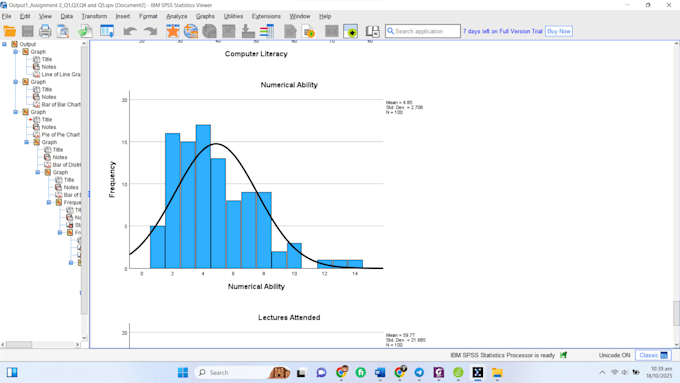Click the orange star toolbar icon
The width and height of the screenshot is (680, 383).
(x=173, y=31)
